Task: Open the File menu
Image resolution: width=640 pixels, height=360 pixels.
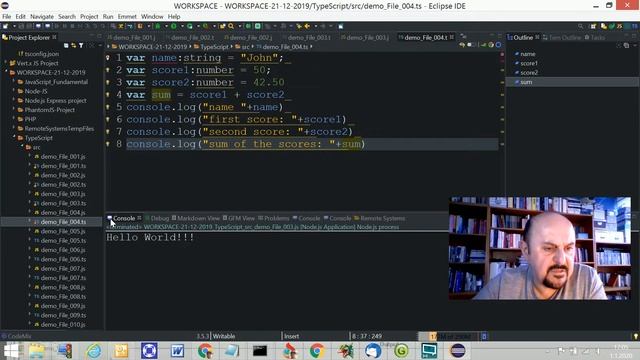Action: tap(7, 16)
